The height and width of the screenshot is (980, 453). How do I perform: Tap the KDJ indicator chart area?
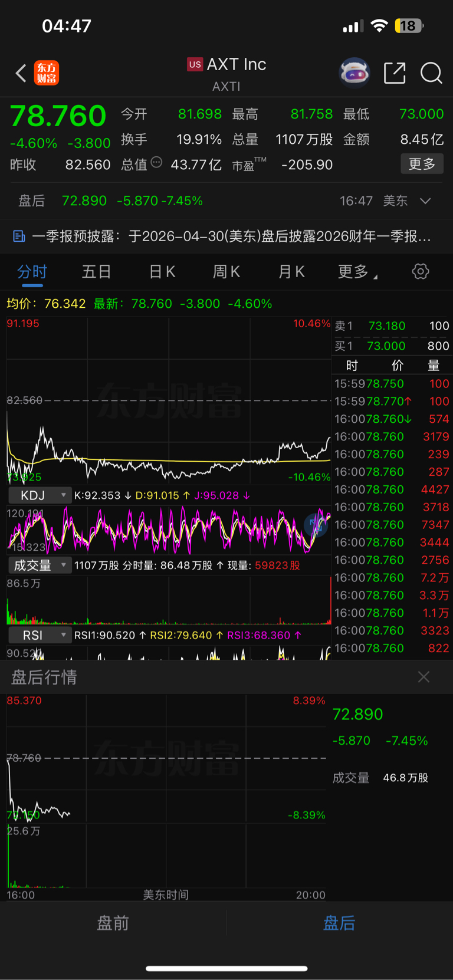click(169, 530)
